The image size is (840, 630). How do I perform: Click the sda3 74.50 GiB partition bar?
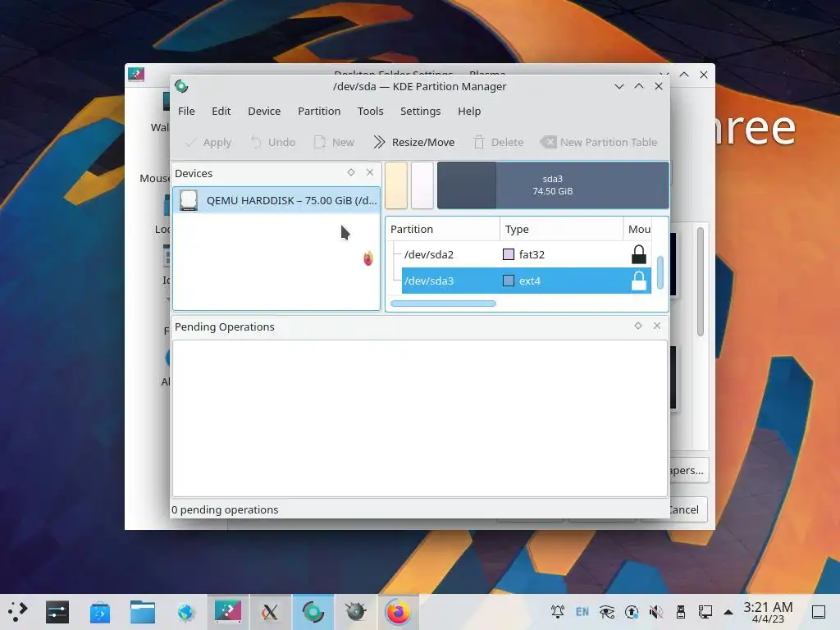(553, 185)
